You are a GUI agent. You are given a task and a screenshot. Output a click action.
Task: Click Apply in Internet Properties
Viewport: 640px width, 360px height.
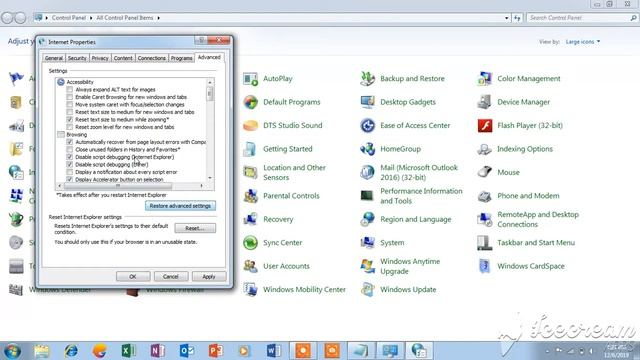click(209, 276)
